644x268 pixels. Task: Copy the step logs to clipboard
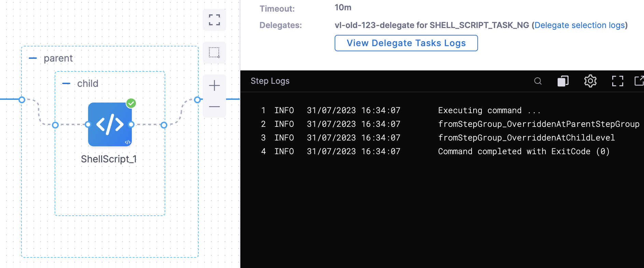click(x=563, y=81)
